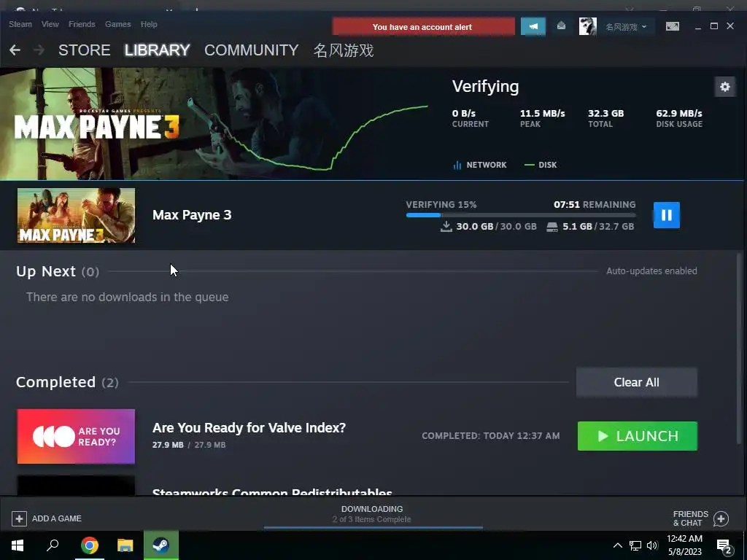
Task: Click the download size icon near 30.0 GB
Action: 446,226
